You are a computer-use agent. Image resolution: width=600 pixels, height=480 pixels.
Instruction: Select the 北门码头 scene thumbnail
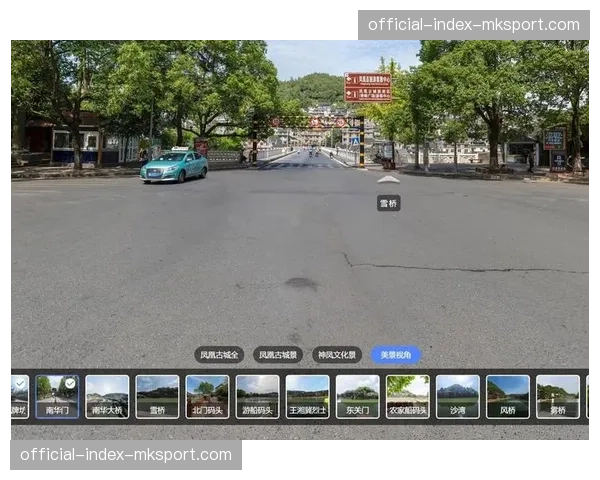(x=207, y=396)
